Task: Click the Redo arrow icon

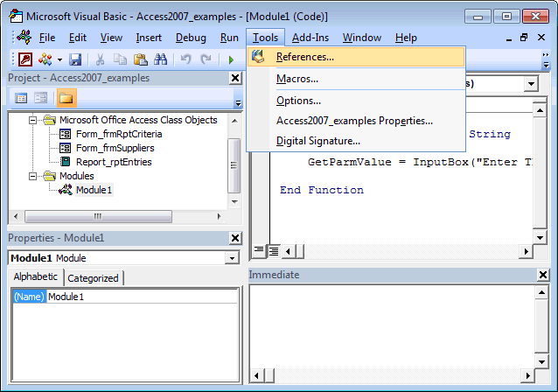Action: pos(206,59)
